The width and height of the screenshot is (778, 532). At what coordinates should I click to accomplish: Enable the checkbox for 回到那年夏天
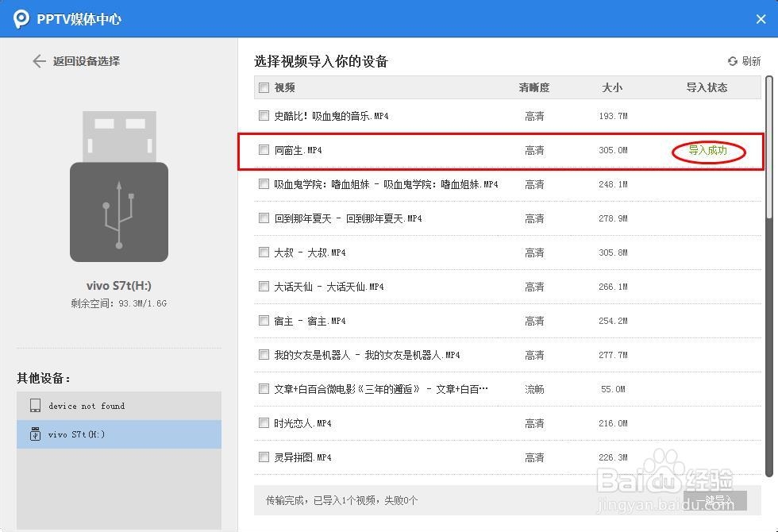(264, 218)
